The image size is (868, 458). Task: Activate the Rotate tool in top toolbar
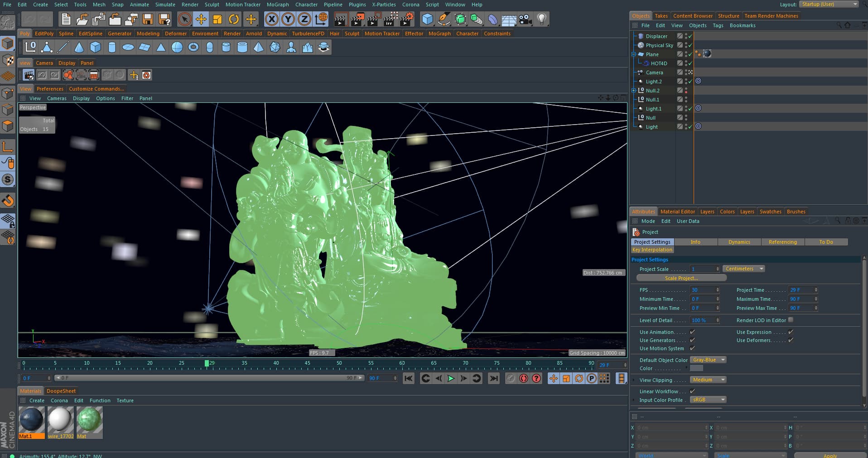click(234, 19)
